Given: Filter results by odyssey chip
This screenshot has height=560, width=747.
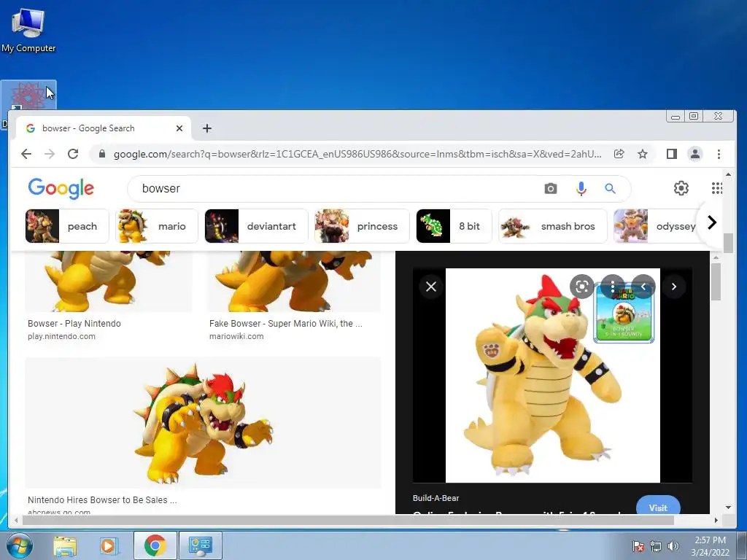Looking at the screenshot, I should pyautogui.click(x=657, y=226).
